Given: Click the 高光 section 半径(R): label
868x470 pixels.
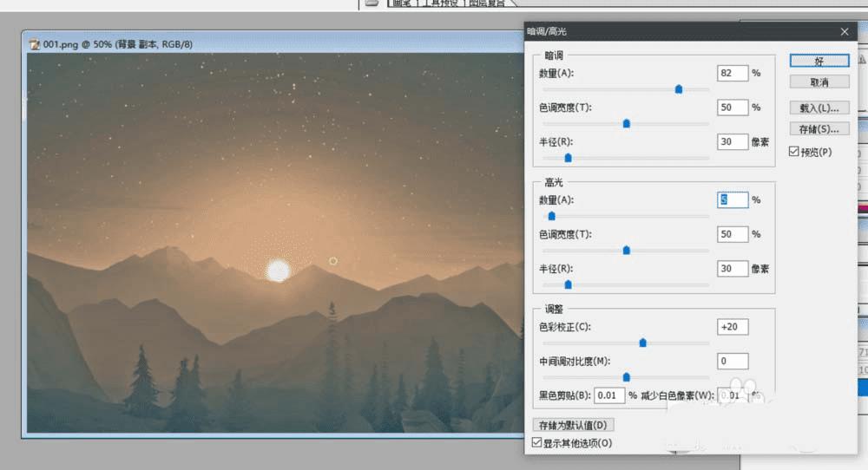Looking at the screenshot, I should (556, 268).
